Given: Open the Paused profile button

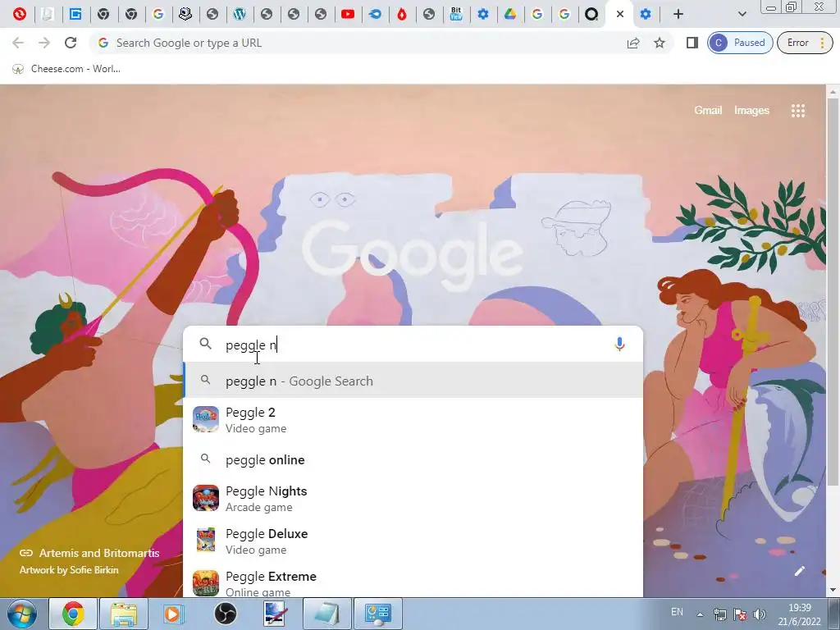Looking at the screenshot, I should 740,43.
